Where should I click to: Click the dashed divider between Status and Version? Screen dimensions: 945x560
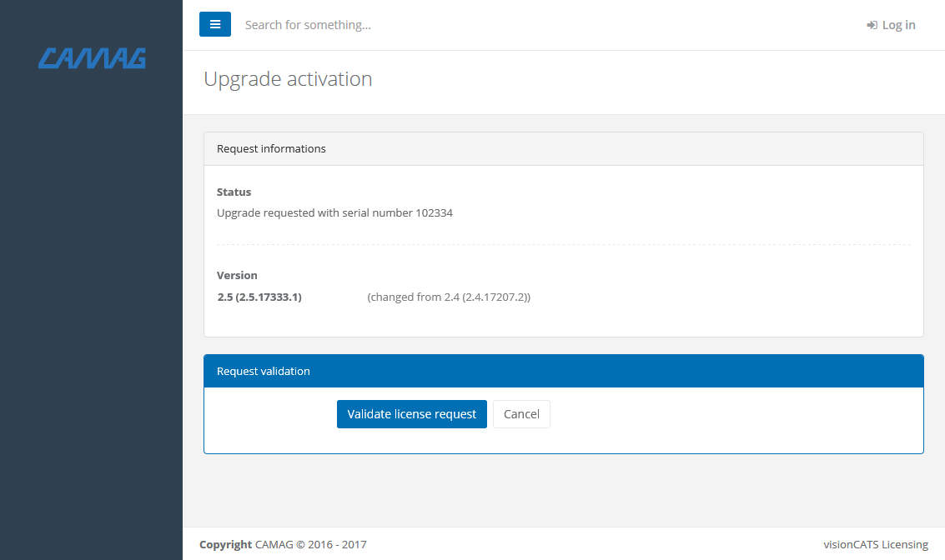563,244
